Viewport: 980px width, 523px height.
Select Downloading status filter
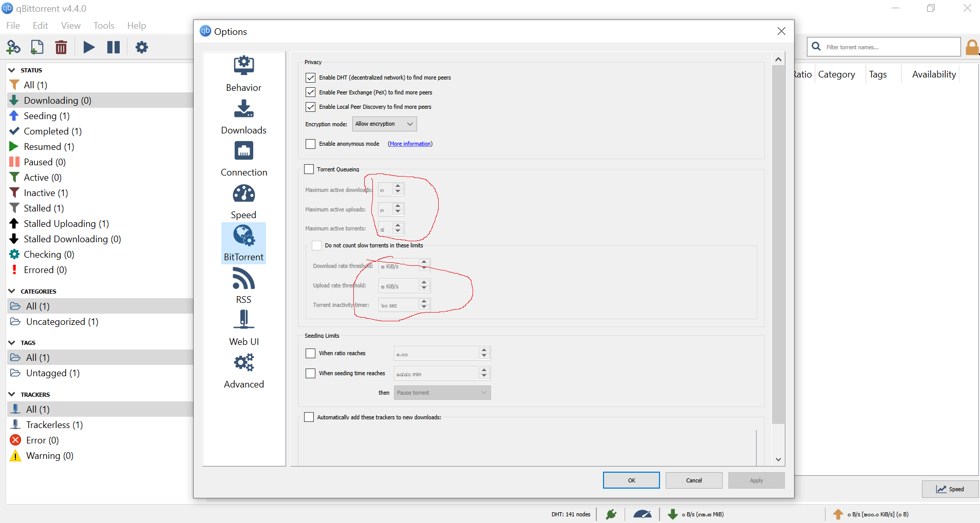[x=100, y=100]
